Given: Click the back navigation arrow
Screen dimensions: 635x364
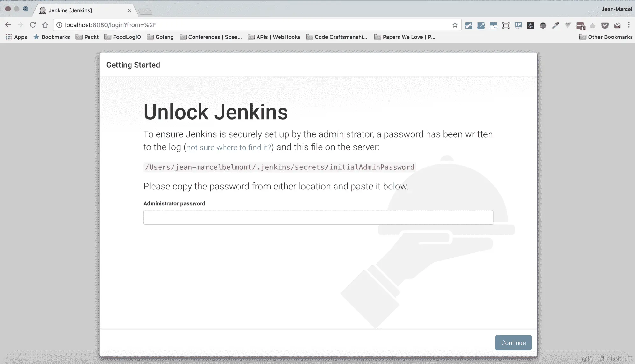Looking at the screenshot, I should pyautogui.click(x=8, y=25).
